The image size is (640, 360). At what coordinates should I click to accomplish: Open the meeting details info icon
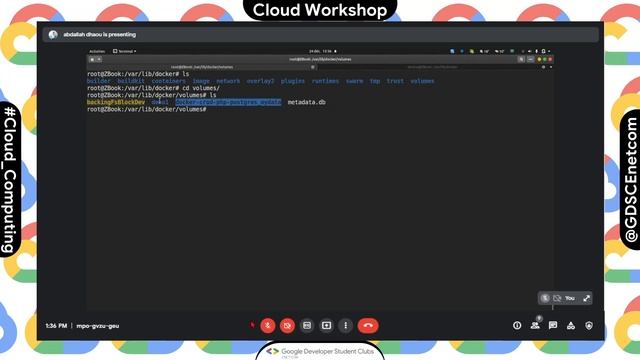(x=517, y=325)
